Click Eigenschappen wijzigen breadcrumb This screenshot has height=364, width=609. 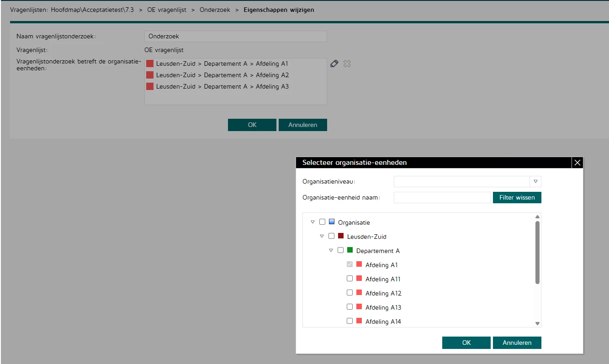click(279, 10)
